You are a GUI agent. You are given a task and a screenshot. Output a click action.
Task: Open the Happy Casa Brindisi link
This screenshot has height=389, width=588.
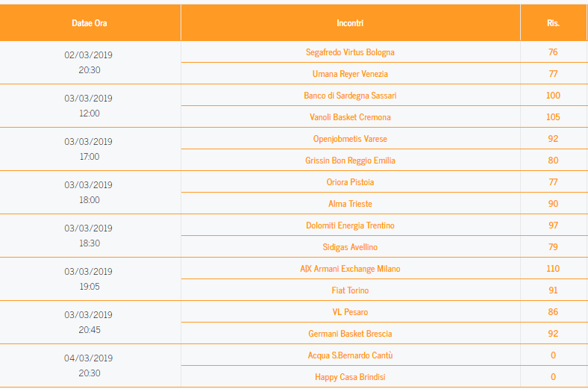pos(350,377)
